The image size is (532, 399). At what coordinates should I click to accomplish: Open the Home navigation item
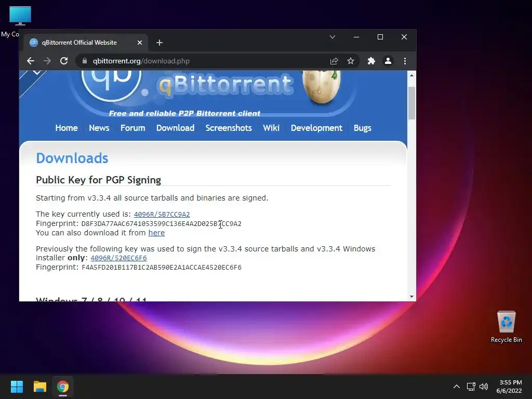click(66, 128)
